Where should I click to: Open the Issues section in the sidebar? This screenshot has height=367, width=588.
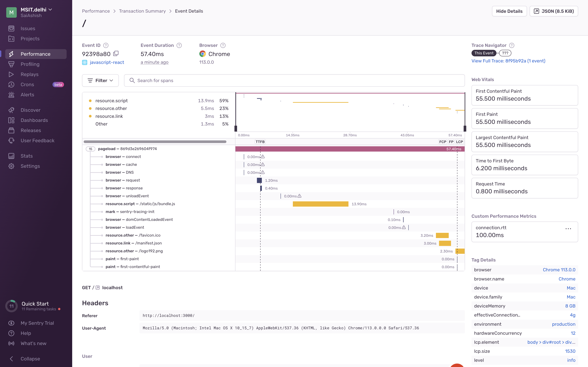pyautogui.click(x=28, y=28)
